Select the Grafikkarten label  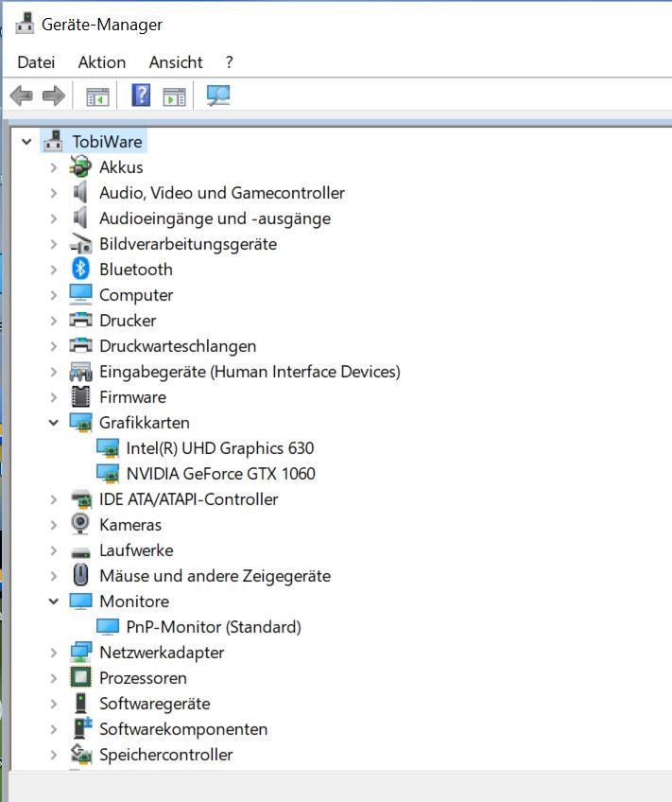144,423
